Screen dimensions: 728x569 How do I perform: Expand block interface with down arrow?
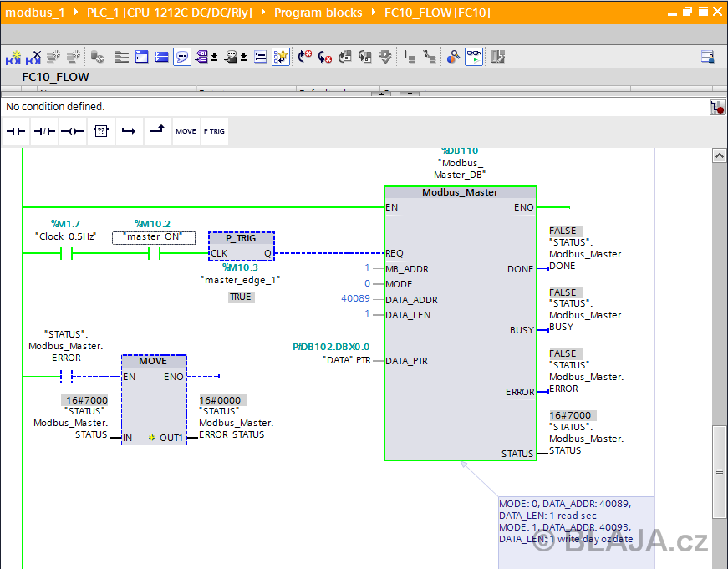[410, 94]
